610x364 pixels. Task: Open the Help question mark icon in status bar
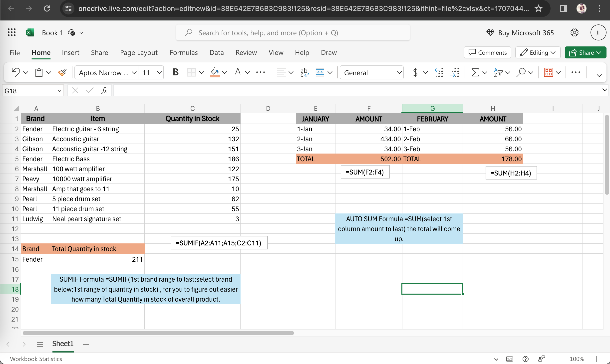526,359
